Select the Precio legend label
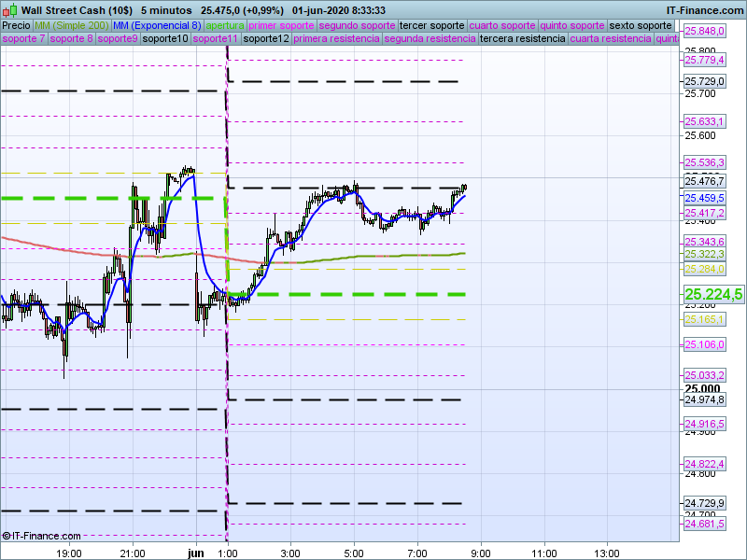The image size is (747, 560). (16, 26)
